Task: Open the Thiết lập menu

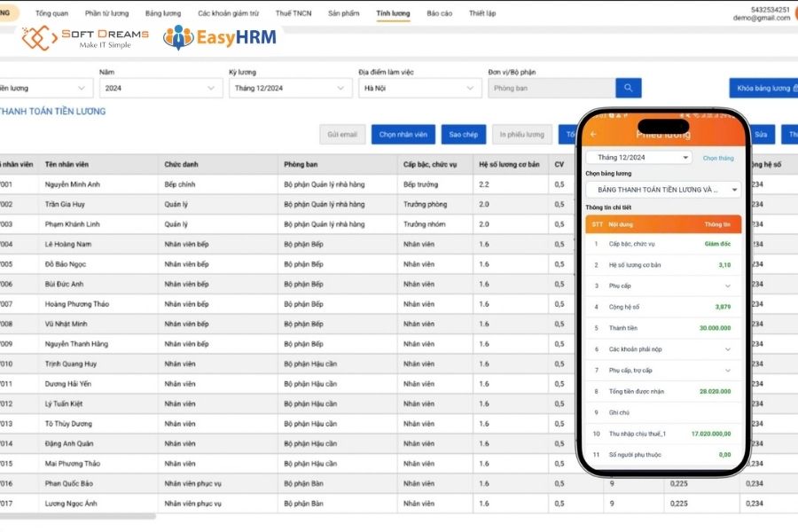Action: [x=482, y=13]
